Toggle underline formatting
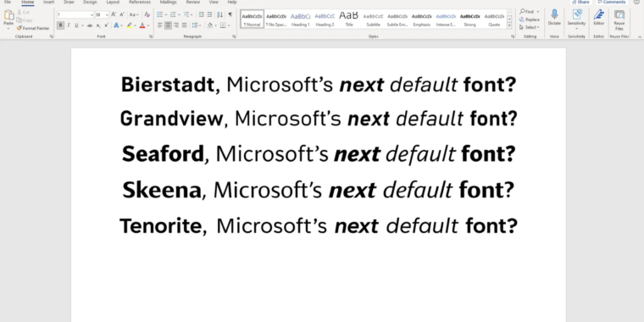The height and width of the screenshot is (322, 644). pyautogui.click(x=76, y=25)
